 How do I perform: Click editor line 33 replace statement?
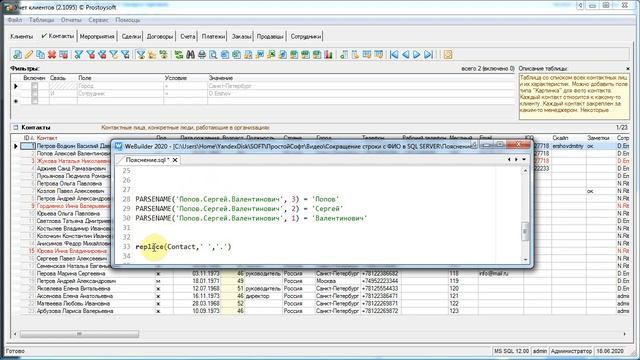[x=183, y=247]
